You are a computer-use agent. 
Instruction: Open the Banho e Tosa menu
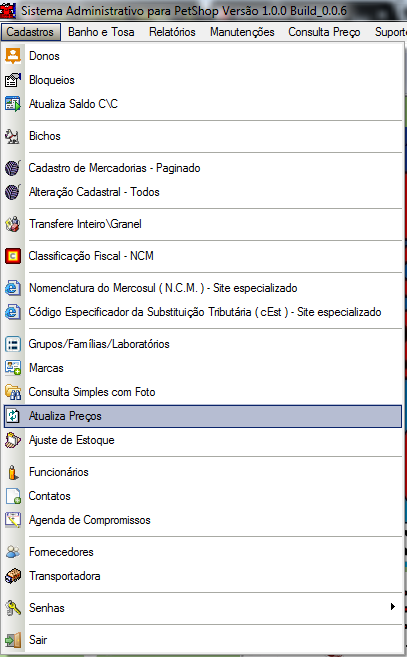click(x=101, y=32)
